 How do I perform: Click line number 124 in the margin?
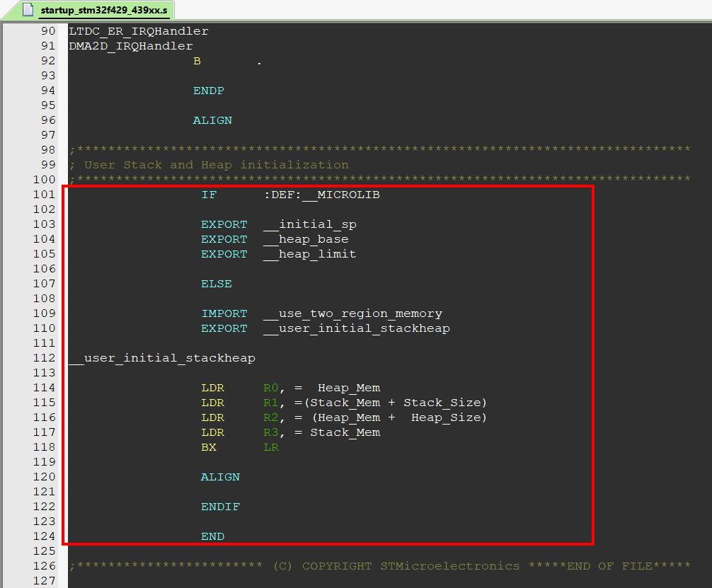(x=45, y=536)
